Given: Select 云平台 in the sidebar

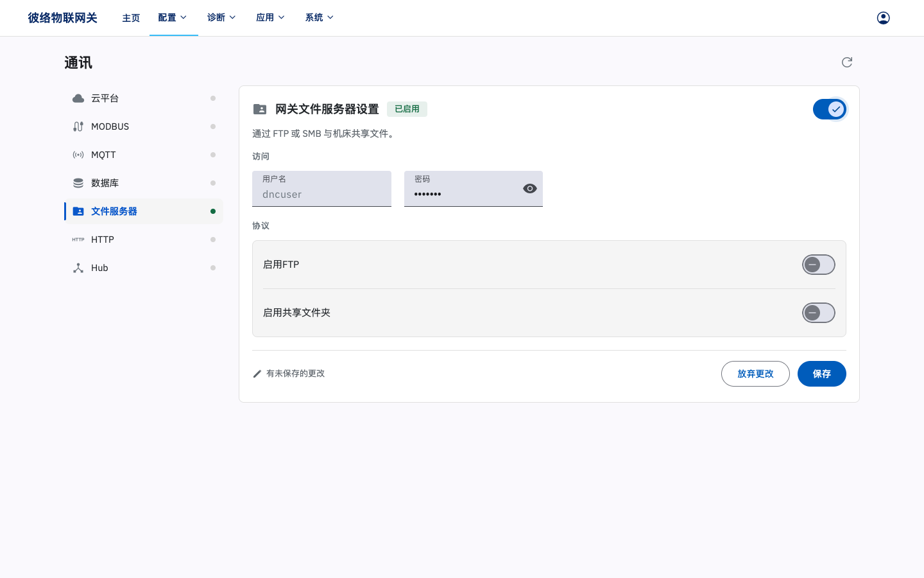Looking at the screenshot, I should pos(144,98).
